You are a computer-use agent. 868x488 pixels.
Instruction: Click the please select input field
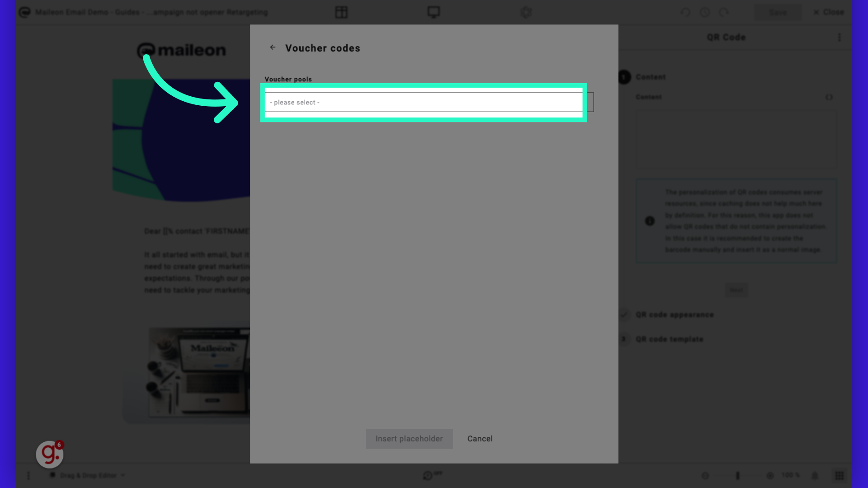click(x=423, y=101)
